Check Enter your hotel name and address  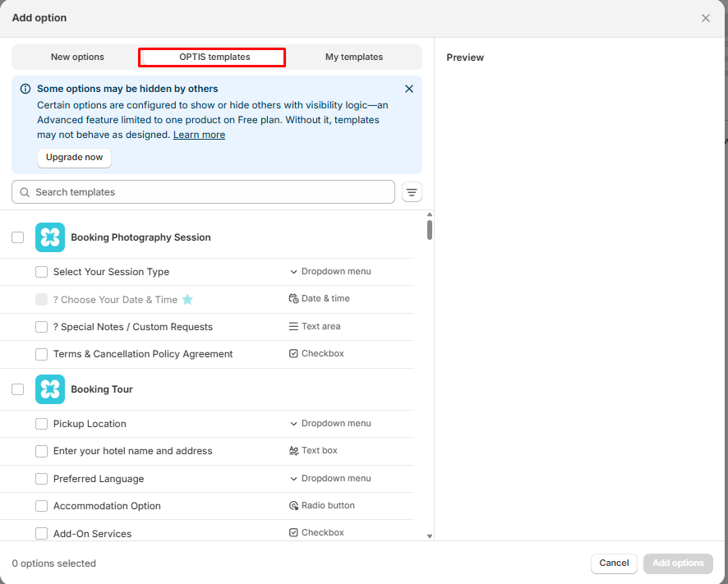(41, 451)
